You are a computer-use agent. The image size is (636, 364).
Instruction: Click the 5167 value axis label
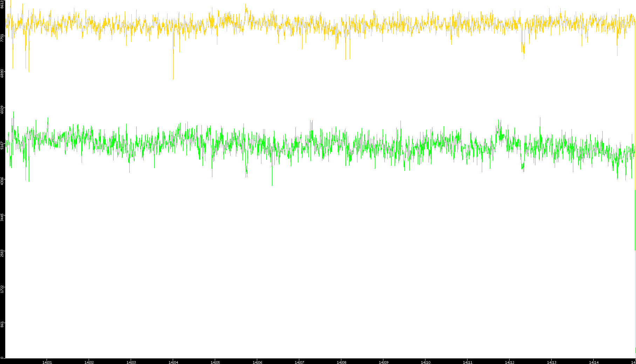[x=2, y=145]
